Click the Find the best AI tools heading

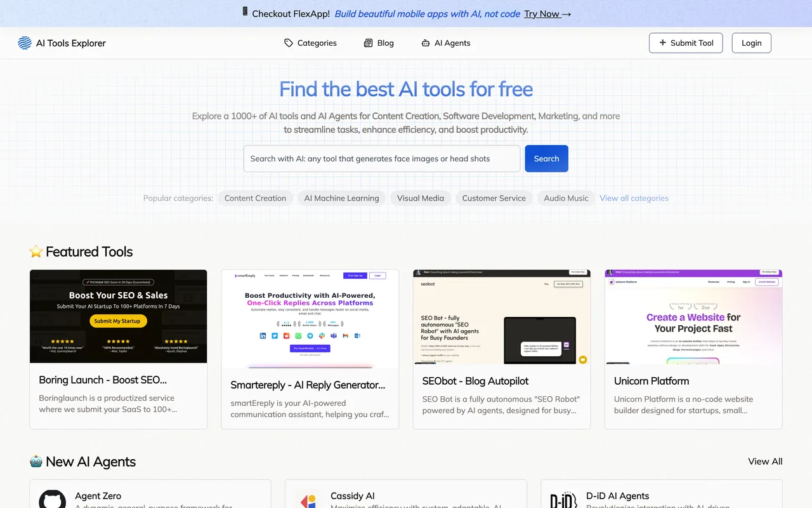pos(406,89)
